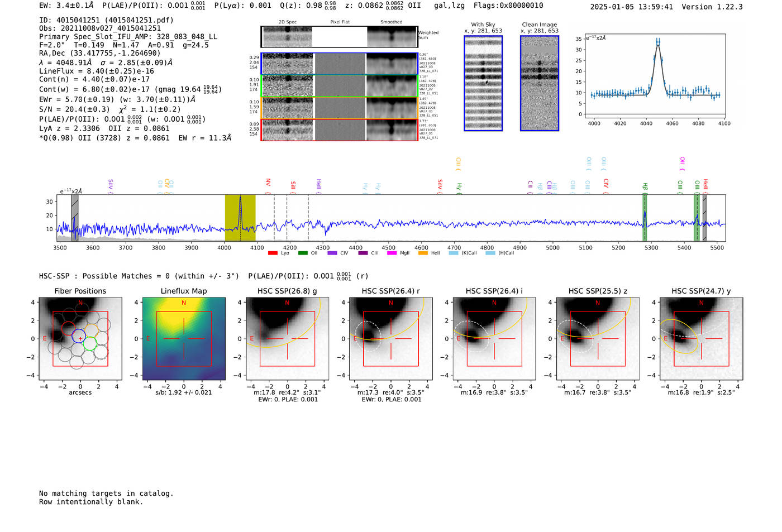Click the ID: 4015041251 text line
This screenshot has width=782, height=532.
click(106, 20)
